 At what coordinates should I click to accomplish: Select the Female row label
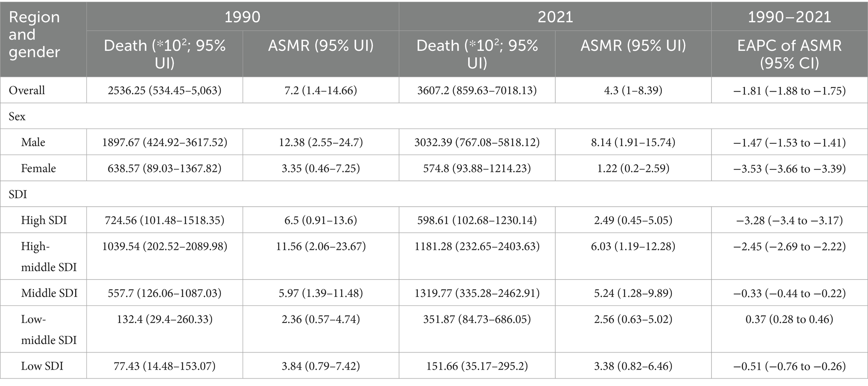(39, 168)
